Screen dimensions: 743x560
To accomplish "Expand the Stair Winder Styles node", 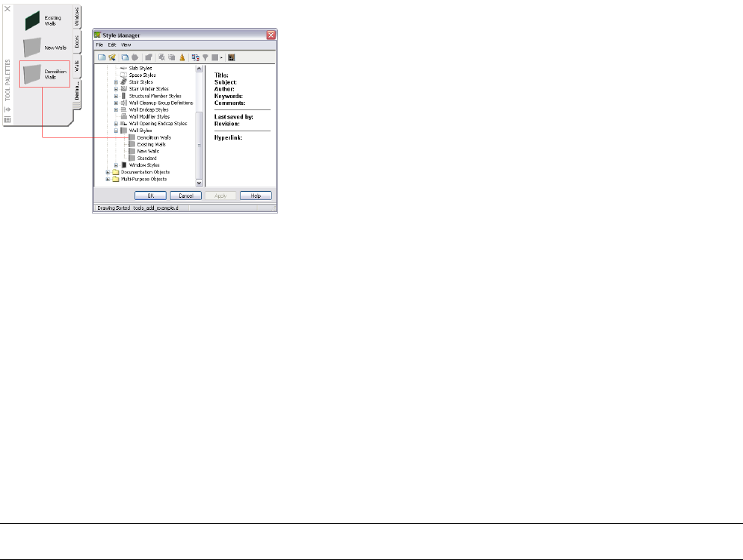I will point(116,89).
